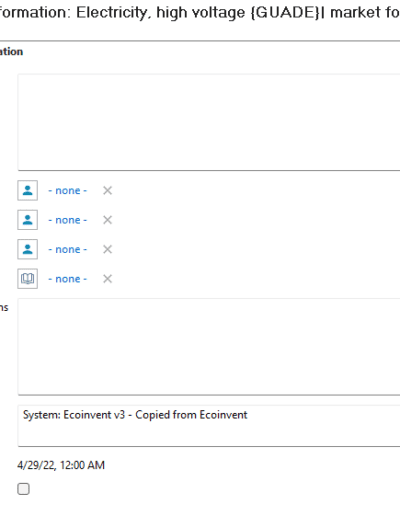Open source selection via the book icon
The height and width of the screenshot is (516, 400).
pos(27,278)
